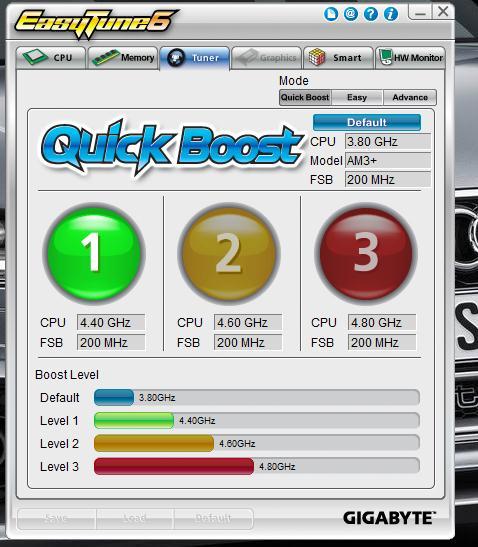478x547 pixels.
Task: Select Easy mode
Action: [x=357, y=97]
